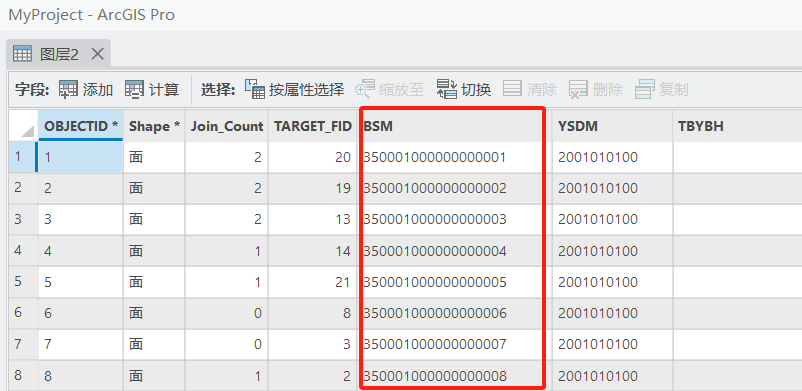Clear selection with 清除 button
Image resolution: width=802 pixels, height=391 pixels.
[x=529, y=90]
